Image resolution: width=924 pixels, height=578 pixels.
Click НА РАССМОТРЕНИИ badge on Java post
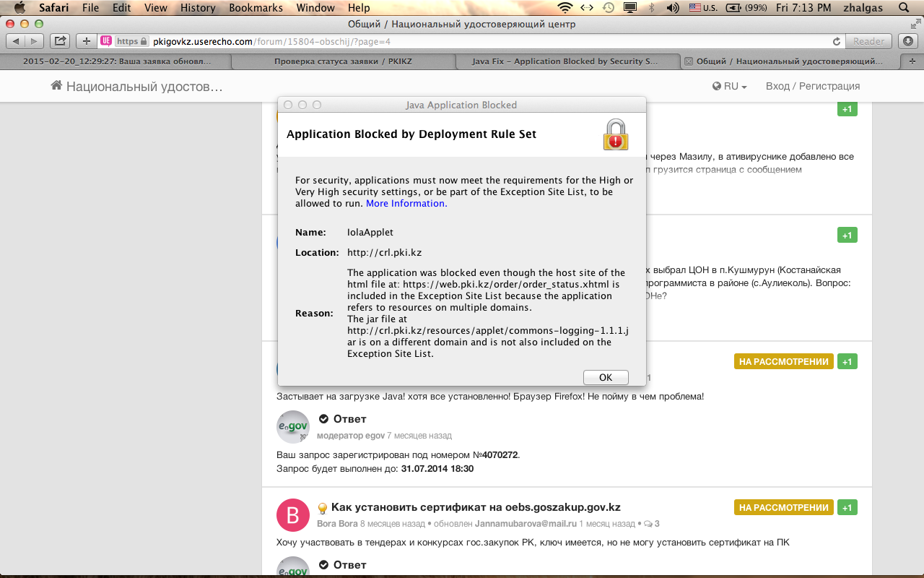pyautogui.click(x=784, y=361)
